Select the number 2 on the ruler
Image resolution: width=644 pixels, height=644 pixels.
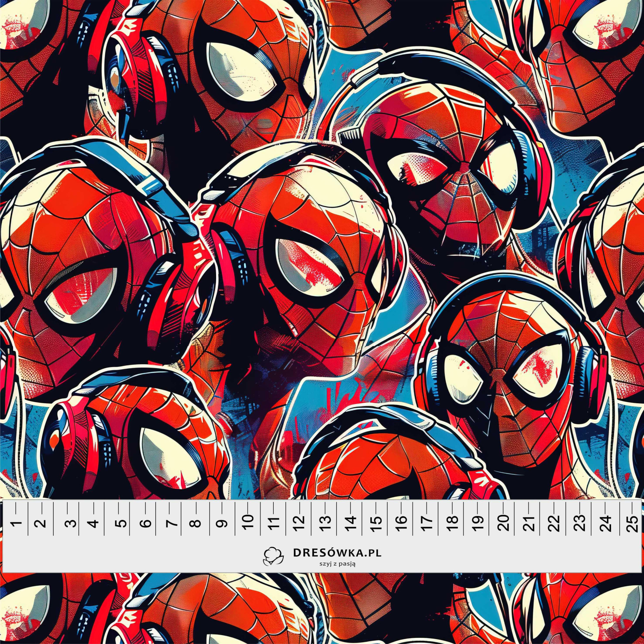coord(42,523)
